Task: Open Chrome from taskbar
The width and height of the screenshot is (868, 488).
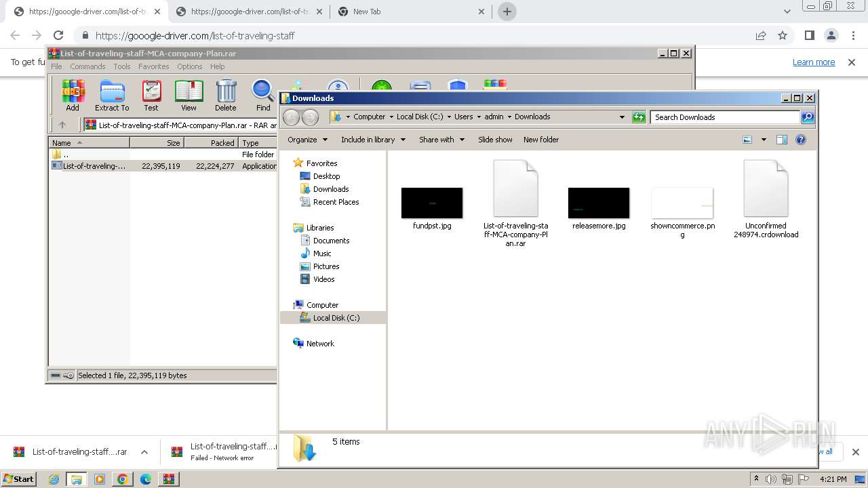Action: tap(123, 479)
